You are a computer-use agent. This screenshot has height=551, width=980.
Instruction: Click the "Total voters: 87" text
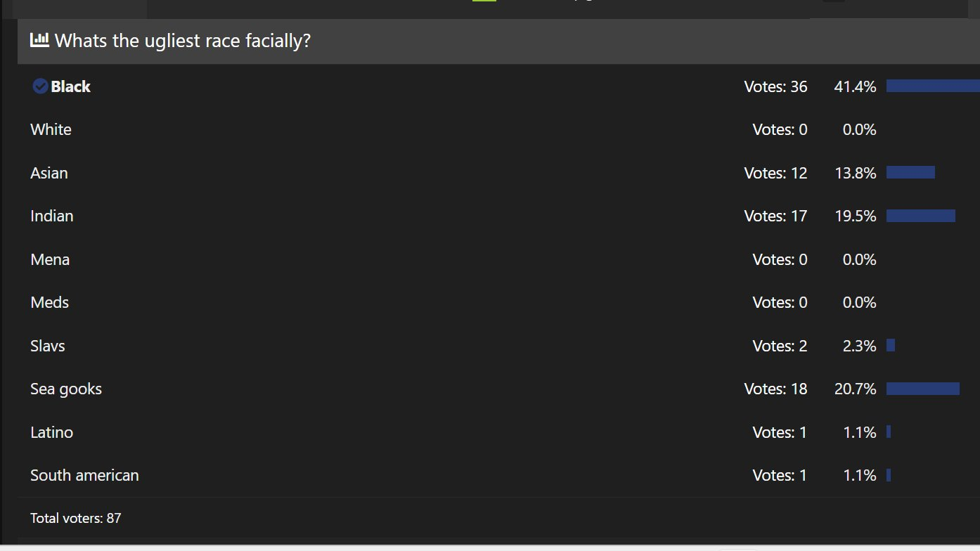(76, 519)
